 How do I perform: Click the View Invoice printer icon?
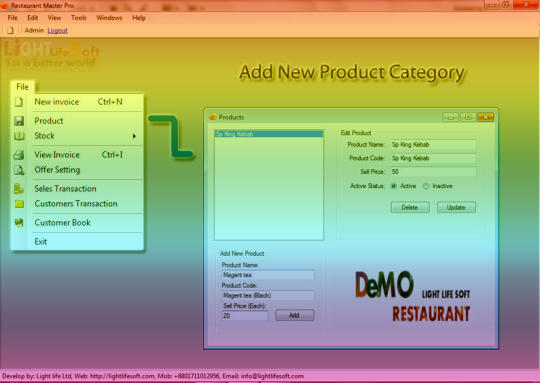[x=19, y=155]
